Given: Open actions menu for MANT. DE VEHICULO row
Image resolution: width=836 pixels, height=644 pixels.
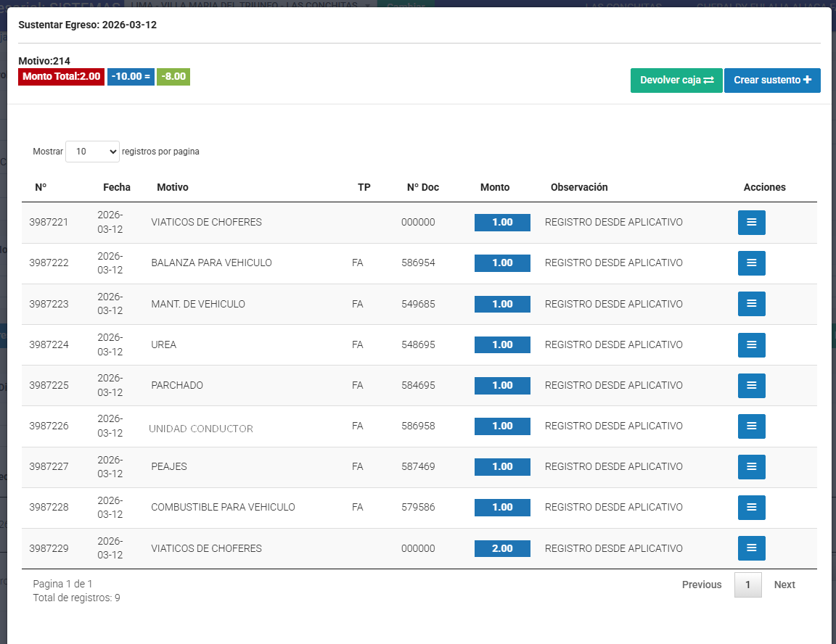Looking at the screenshot, I should point(751,304).
